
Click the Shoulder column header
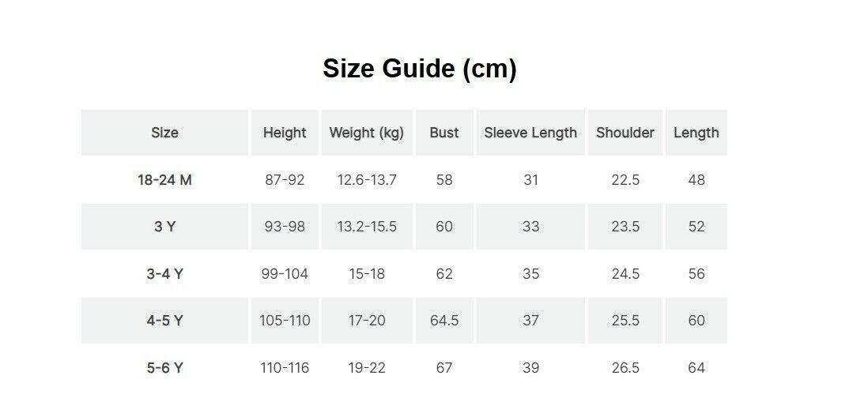coord(625,133)
